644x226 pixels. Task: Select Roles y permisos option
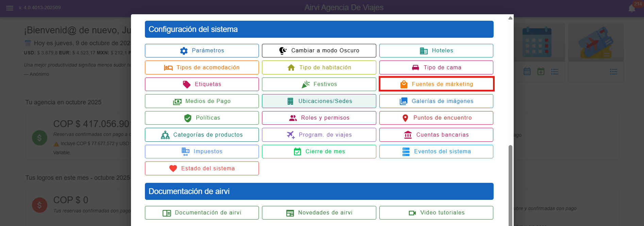click(x=319, y=118)
